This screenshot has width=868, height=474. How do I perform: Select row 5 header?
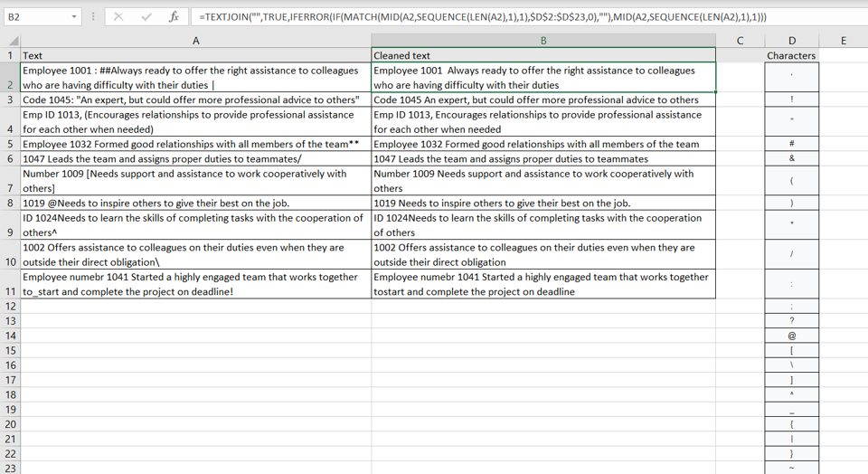[10, 144]
